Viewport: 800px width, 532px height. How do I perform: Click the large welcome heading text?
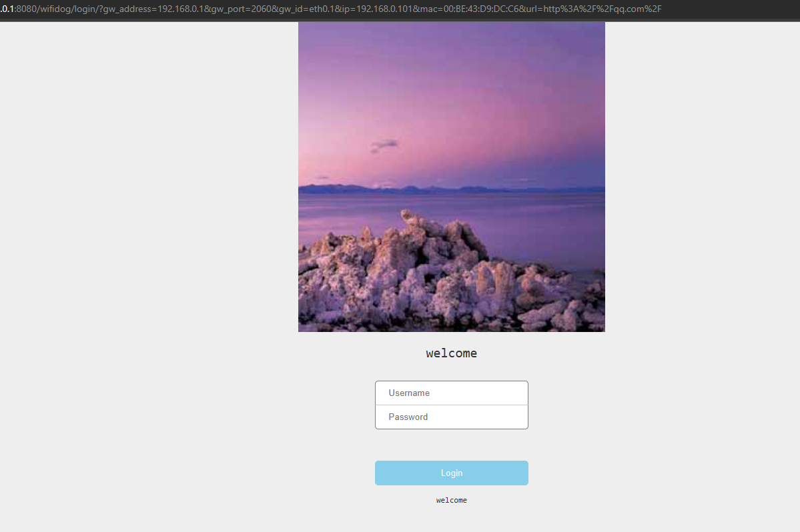(x=452, y=353)
